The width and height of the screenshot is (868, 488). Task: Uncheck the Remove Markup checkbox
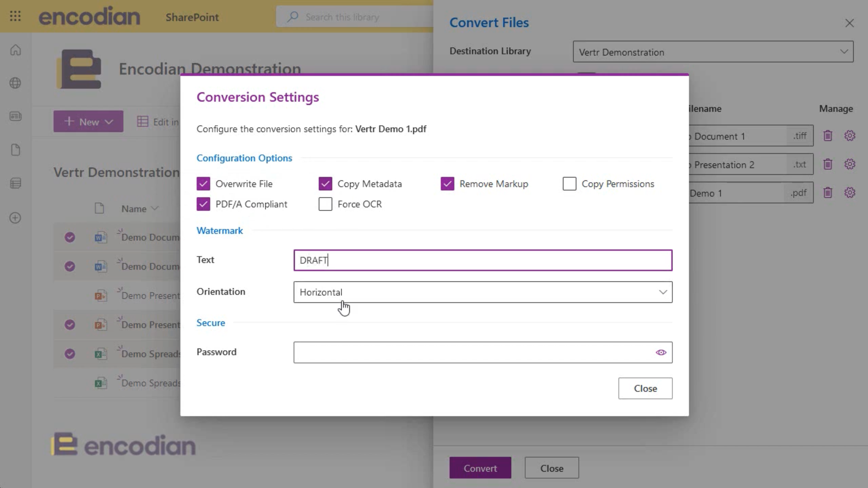[x=448, y=184]
